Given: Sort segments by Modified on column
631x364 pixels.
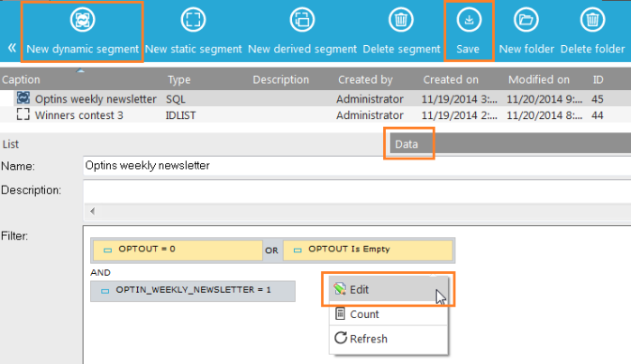Looking at the screenshot, I should point(538,80).
